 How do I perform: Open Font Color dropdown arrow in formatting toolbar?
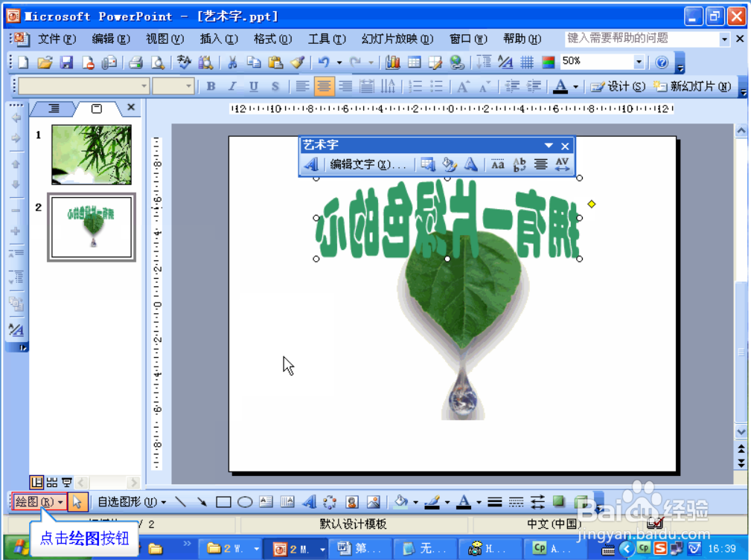click(575, 86)
